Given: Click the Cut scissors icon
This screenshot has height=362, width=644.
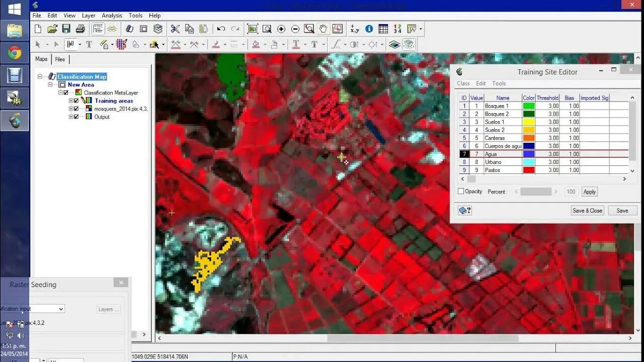Looking at the screenshot, I should click(175, 29).
